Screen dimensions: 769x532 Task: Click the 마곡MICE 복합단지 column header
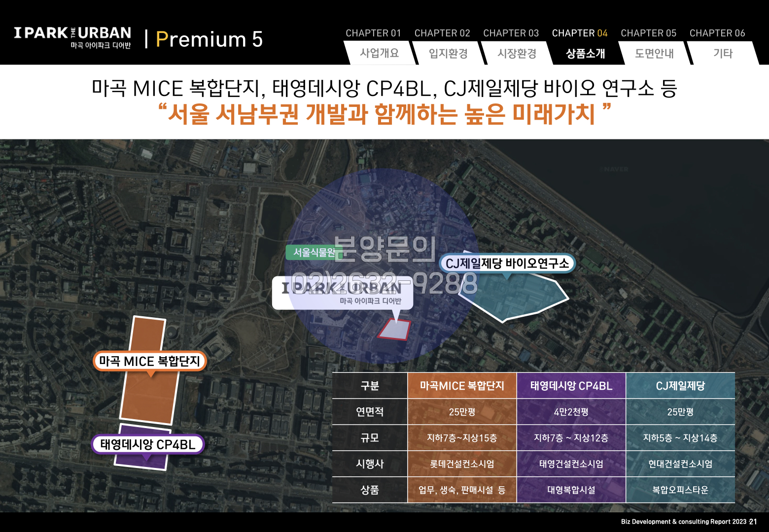coord(462,386)
